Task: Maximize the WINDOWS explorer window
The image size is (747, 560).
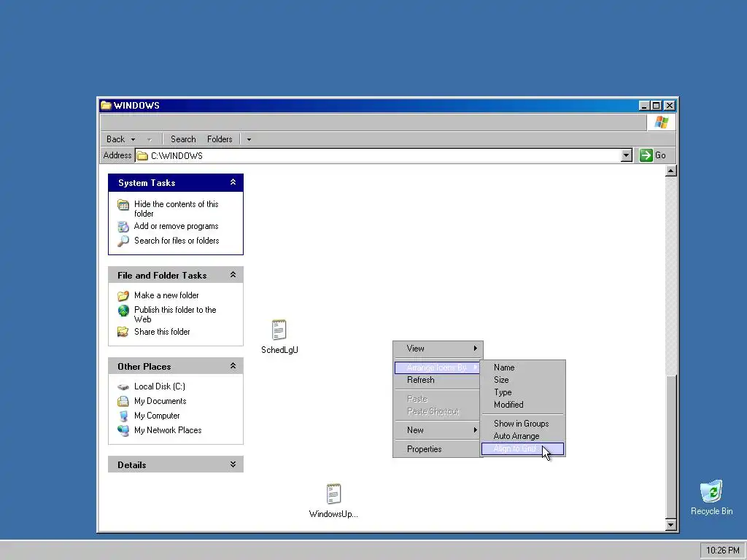Action: 656,105
